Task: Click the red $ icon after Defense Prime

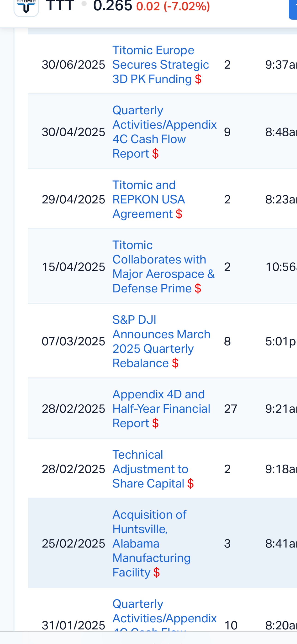Action: [198, 289]
